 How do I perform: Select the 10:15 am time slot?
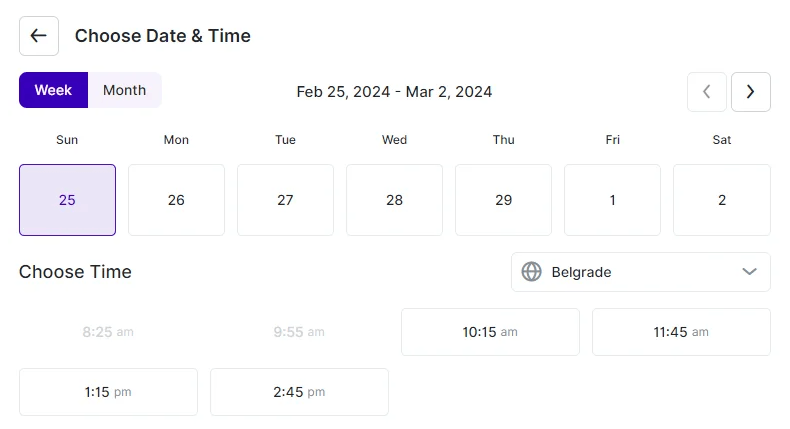490,332
